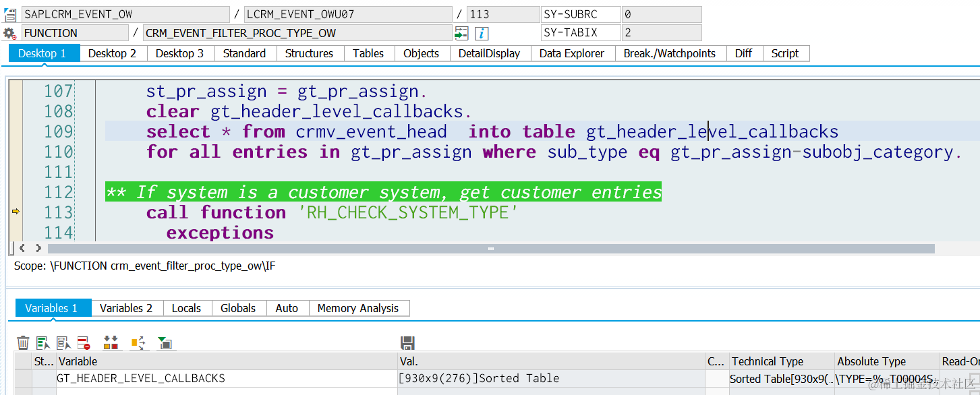Click the icon with two downward arrows
The width and height of the screenshot is (980, 395).
pos(111,343)
